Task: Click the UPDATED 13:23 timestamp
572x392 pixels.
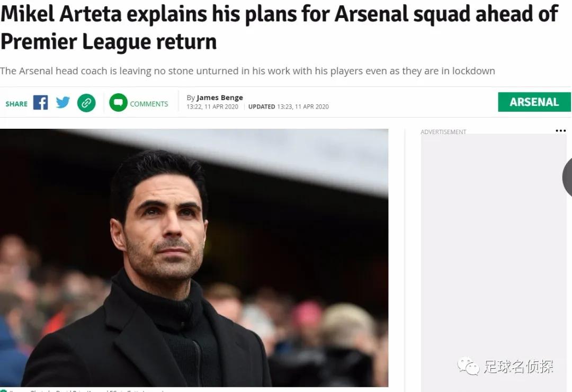Action: 289,106
